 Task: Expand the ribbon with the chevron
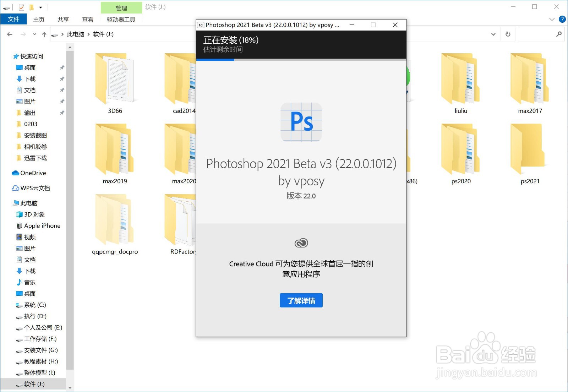(x=552, y=19)
